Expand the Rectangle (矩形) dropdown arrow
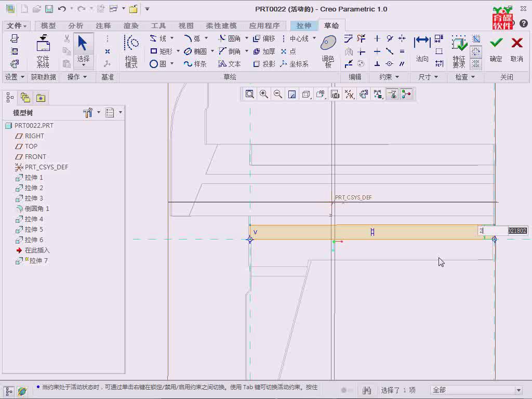Image resolution: width=532 pixels, height=399 pixels. click(178, 51)
